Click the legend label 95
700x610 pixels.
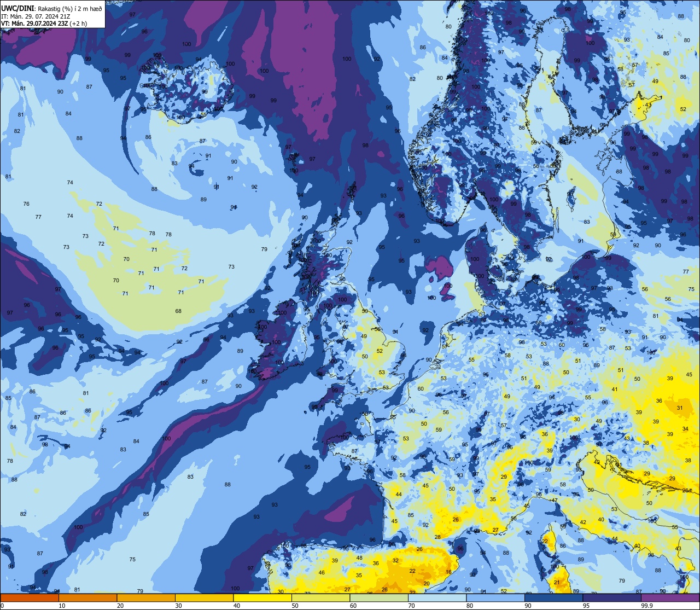pyautogui.click(x=586, y=606)
